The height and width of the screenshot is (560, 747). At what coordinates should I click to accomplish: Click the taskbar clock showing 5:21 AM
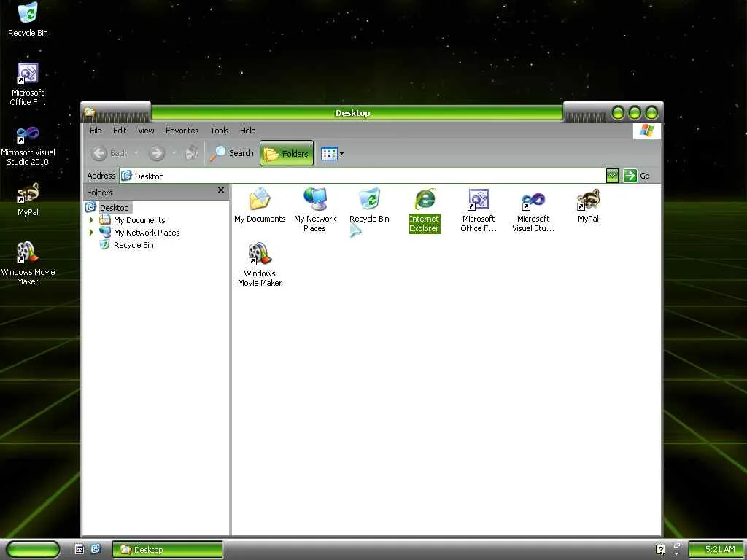pyautogui.click(x=716, y=550)
